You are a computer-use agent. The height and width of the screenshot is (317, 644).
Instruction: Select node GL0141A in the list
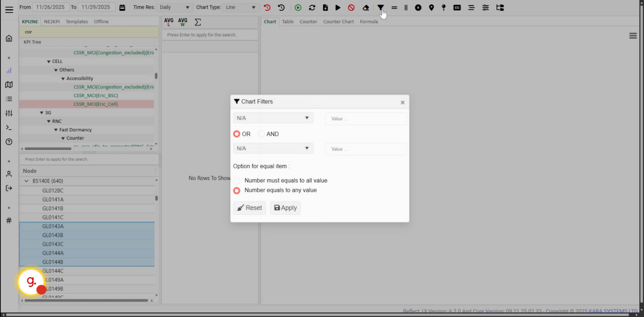pos(53,199)
